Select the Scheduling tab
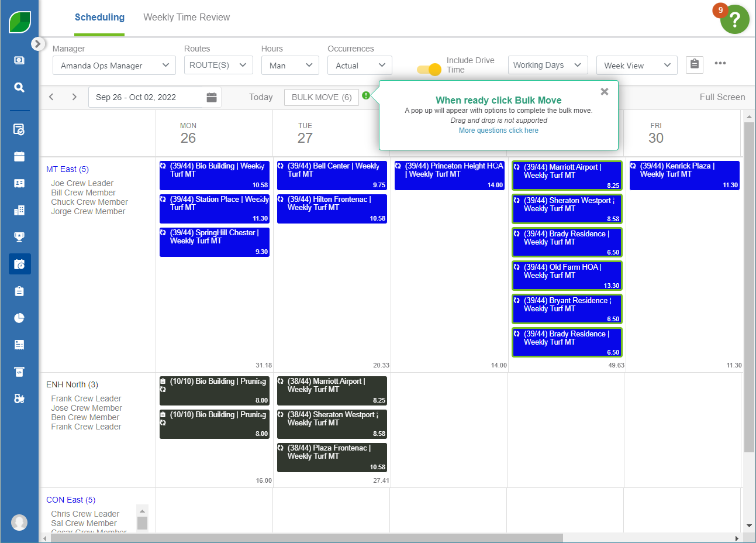Image resolution: width=756 pixels, height=543 pixels. pos(99,18)
